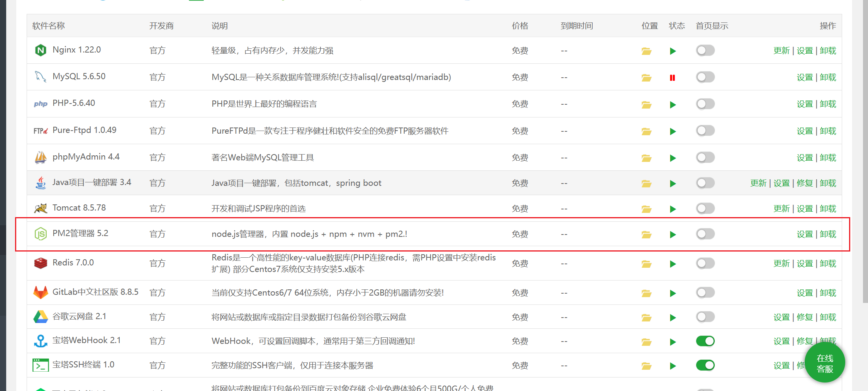Open the Redis 7.0.0 folder icon
Screen dimensions: 868x391
click(646, 264)
